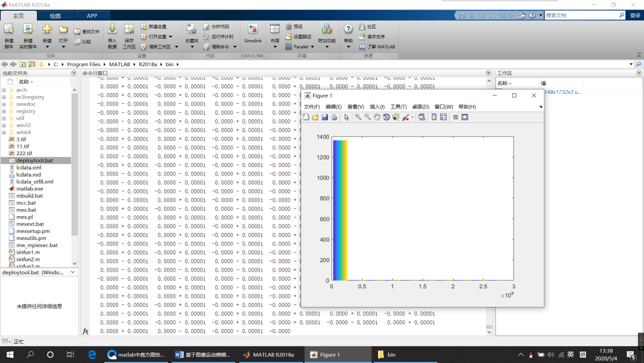Open Figure 1's 插入(I) menu
Image resolution: width=644 pixels, height=363 pixels.
377,107
